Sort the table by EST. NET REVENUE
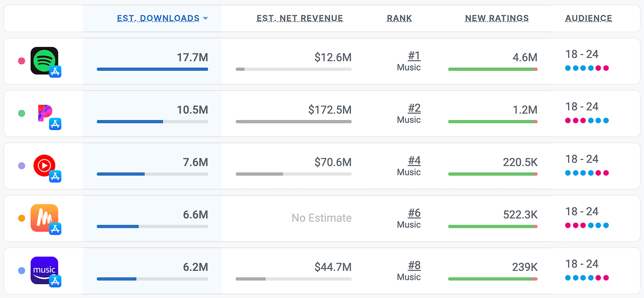 point(299,18)
